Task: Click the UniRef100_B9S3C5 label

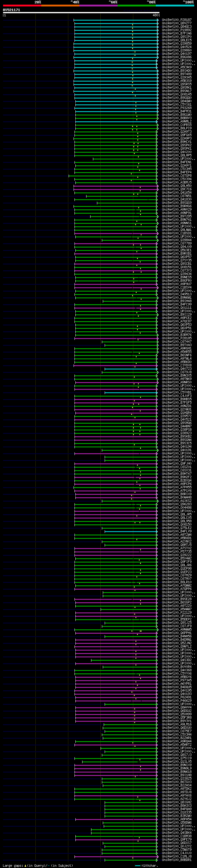Action: pos(177,443)
